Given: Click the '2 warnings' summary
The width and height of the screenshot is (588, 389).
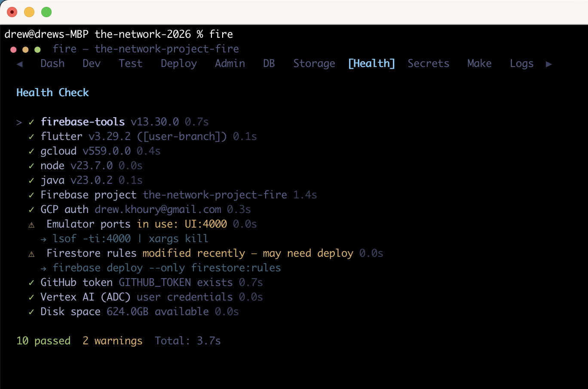Looking at the screenshot, I should pyautogui.click(x=112, y=341).
